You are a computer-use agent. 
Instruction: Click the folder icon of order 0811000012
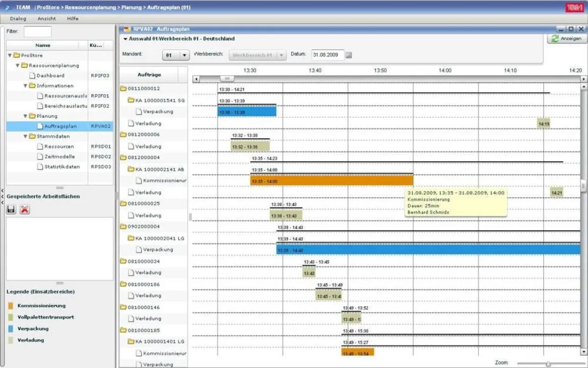(124, 89)
